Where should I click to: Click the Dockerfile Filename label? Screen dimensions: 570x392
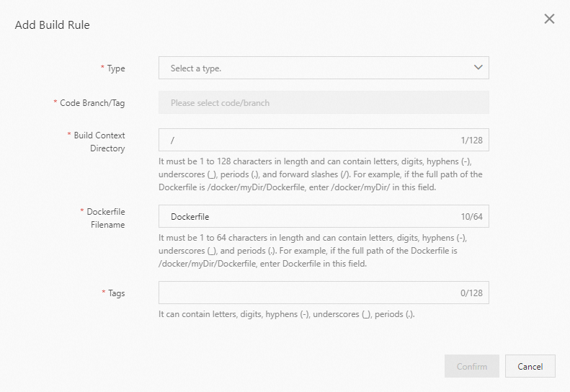click(x=106, y=218)
